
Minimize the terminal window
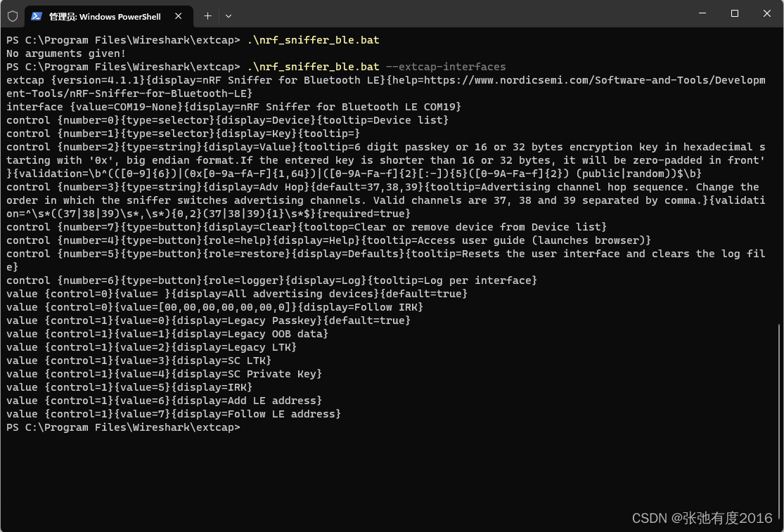click(x=702, y=13)
